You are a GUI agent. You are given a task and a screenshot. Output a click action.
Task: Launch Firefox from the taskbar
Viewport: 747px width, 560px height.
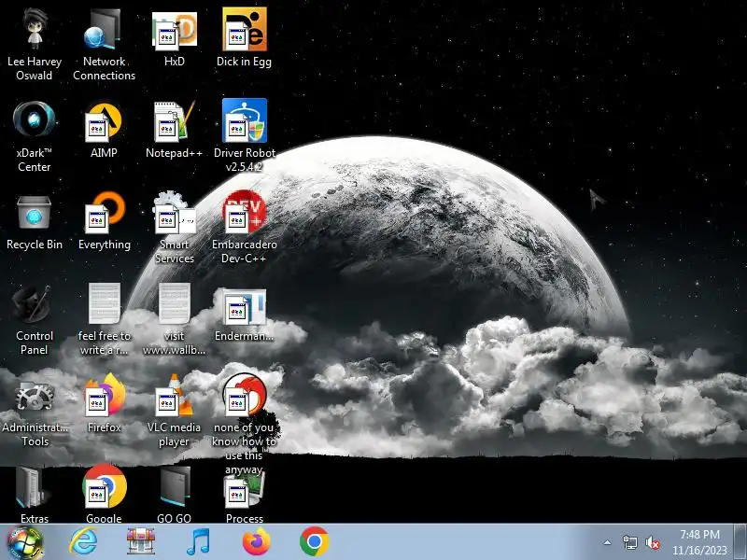(x=256, y=542)
